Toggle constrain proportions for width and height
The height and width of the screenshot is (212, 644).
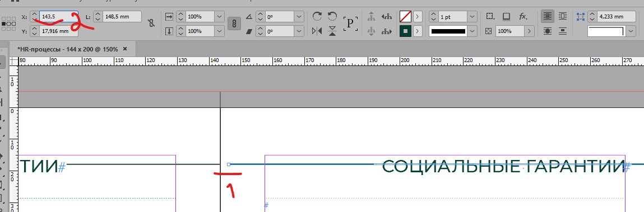point(151,23)
